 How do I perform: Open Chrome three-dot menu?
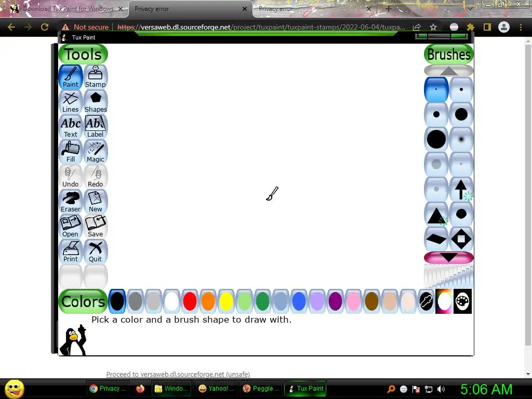click(x=521, y=27)
